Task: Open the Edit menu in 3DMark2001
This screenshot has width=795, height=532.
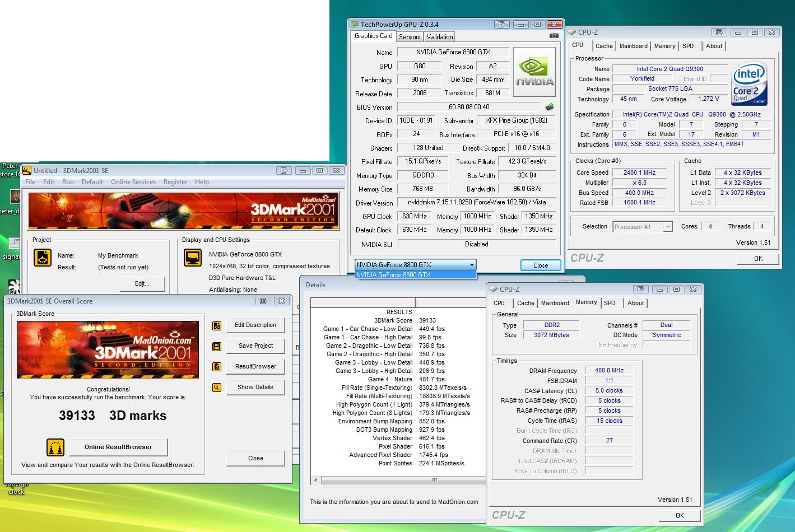Action: 49,182
